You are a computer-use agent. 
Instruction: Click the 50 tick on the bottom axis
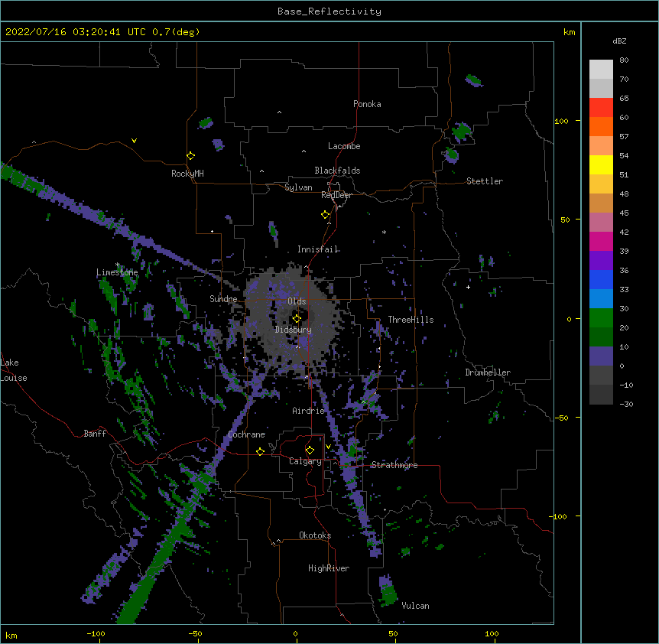[392, 633]
